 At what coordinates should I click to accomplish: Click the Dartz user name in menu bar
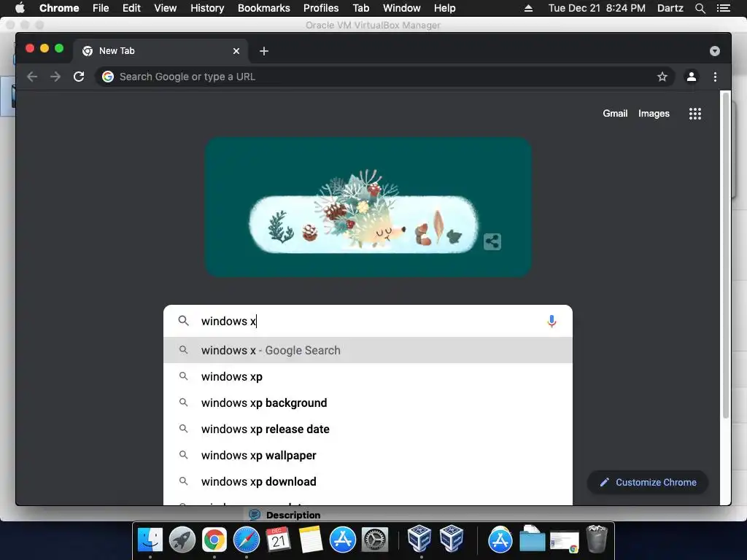(x=670, y=8)
